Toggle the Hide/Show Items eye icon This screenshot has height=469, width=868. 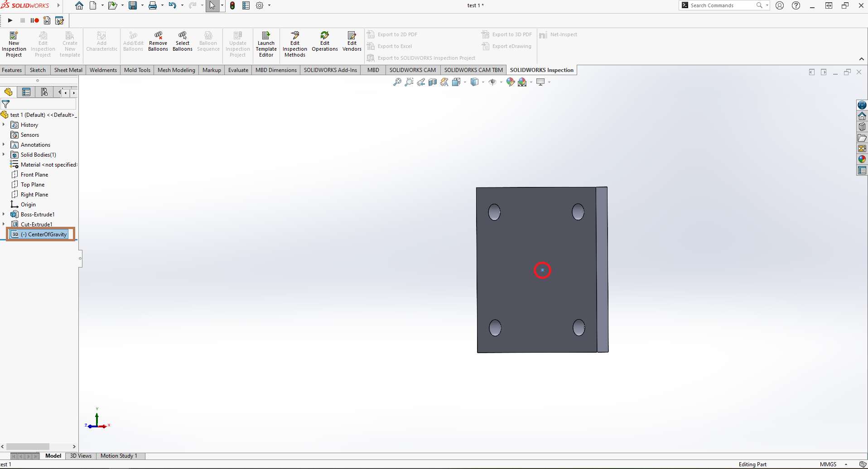tap(493, 82)
